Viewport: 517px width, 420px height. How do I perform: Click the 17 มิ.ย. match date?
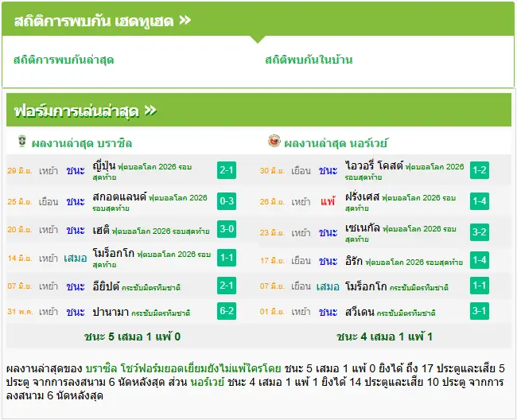(272, 261)
